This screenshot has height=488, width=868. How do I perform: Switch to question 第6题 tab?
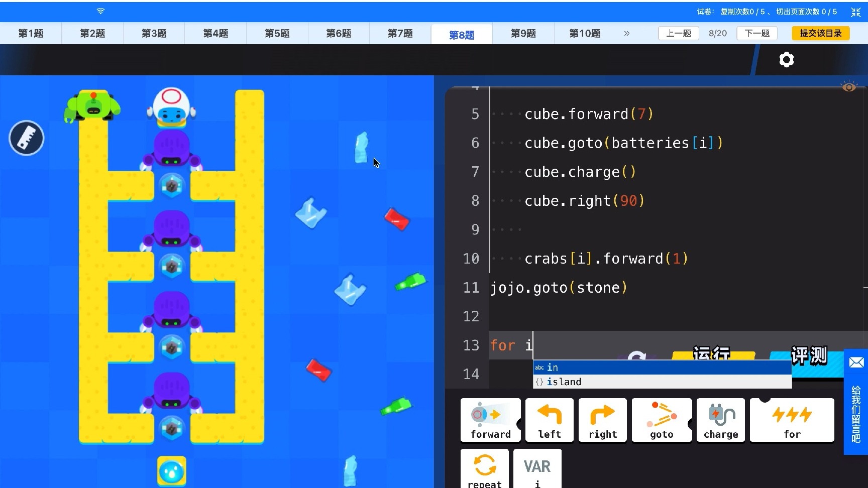339,33
